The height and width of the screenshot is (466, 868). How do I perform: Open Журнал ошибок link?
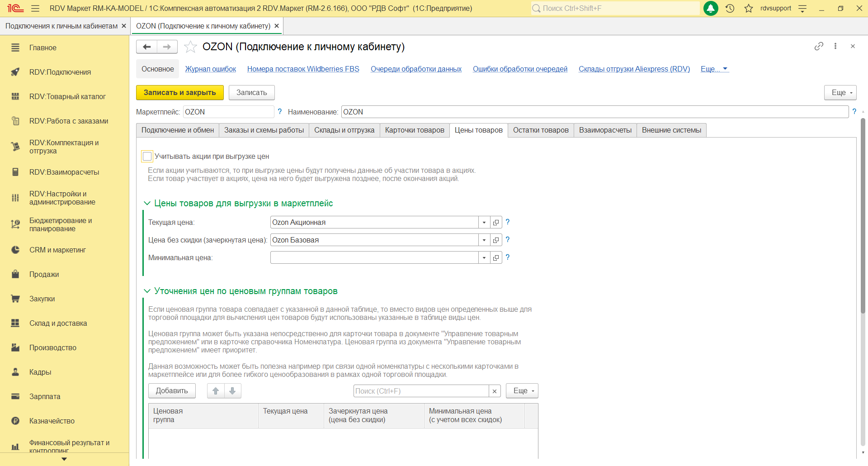coord(210,69)
